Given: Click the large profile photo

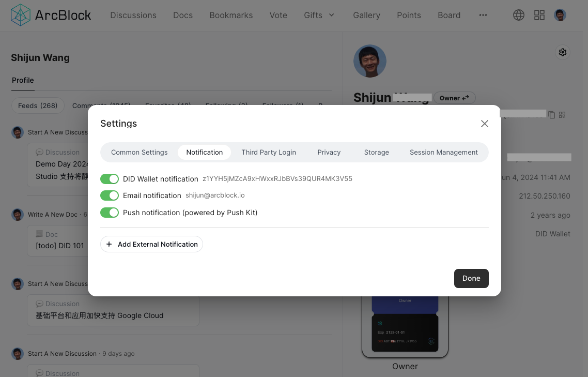Looking at the screenshot, I should click(x=369, y=61).
